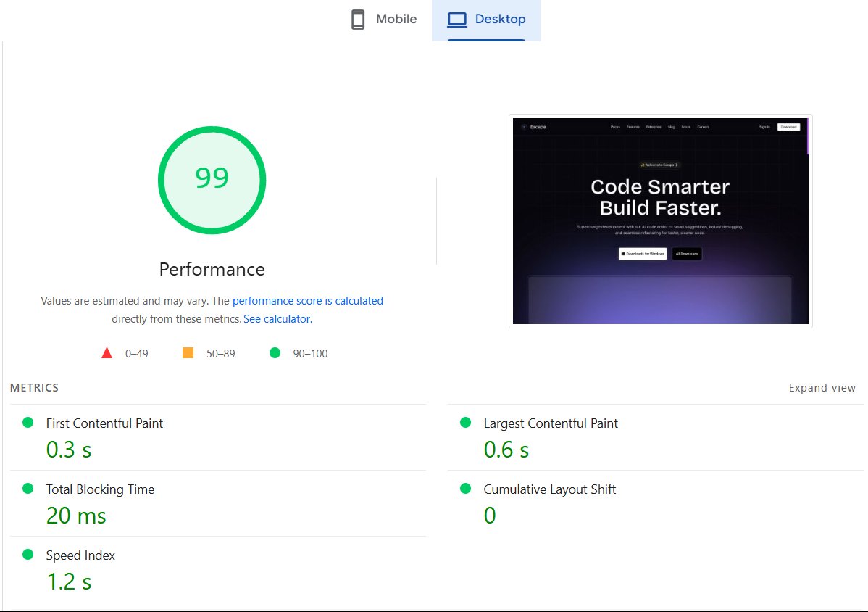Open the page screenshot thumbnail

click(660, 221)
